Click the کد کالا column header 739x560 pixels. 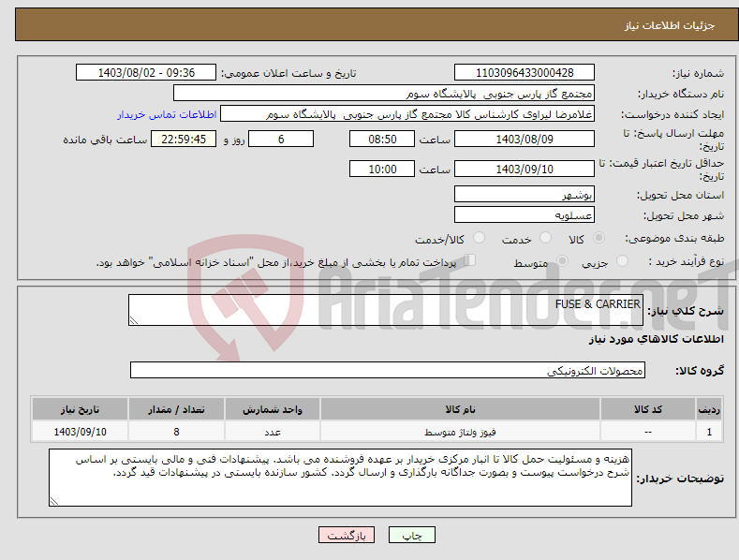click(648, 409)
